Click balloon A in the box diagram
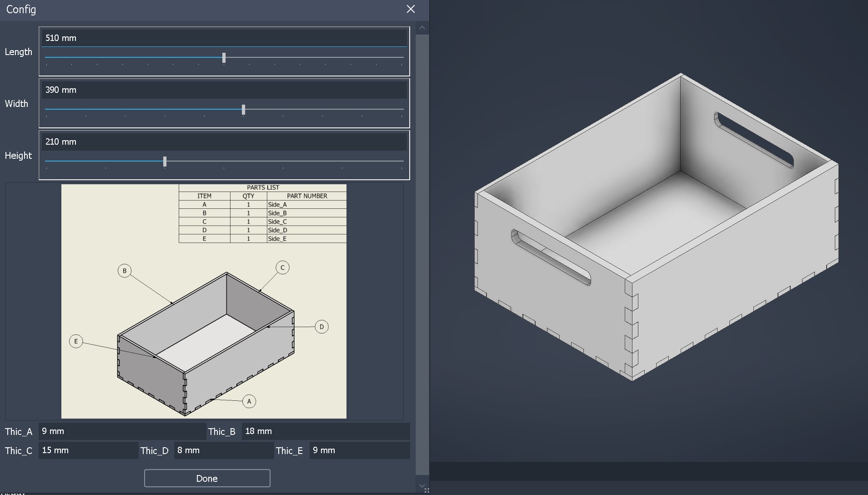Viewport: 868px width, 495px height. click(x=249, y=401)
